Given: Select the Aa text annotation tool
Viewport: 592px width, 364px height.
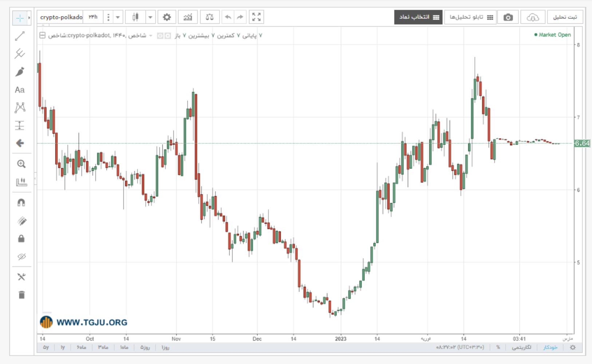Looking at the screenshot, I should tap(20, 90).
